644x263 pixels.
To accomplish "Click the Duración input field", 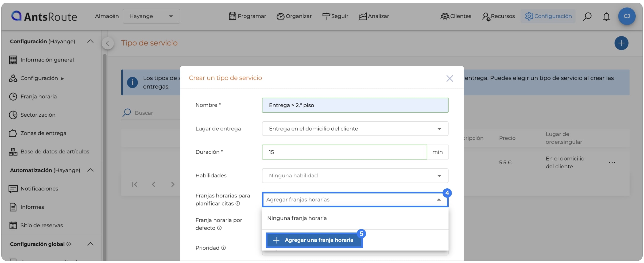I will pyautogui.click(x=344, y=152).
